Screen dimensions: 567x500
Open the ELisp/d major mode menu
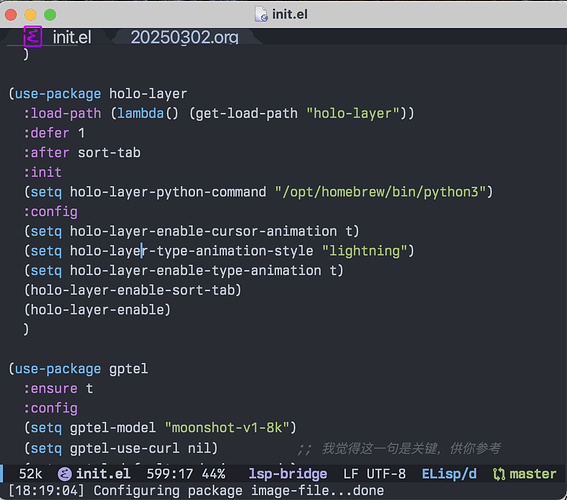449,474
